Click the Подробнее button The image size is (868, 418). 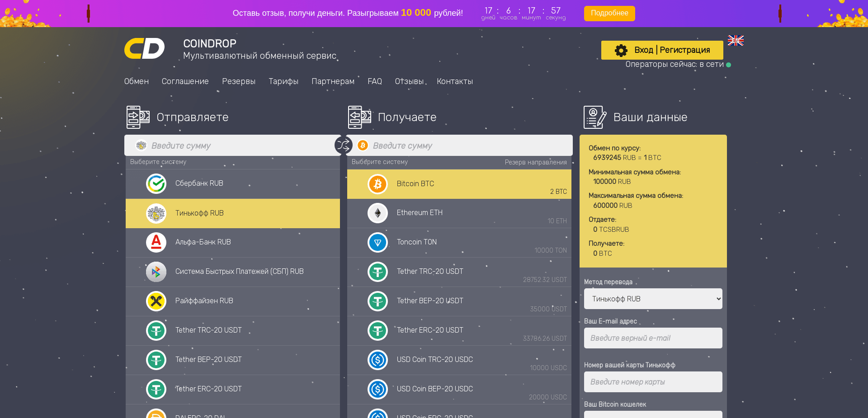(609, 13)
